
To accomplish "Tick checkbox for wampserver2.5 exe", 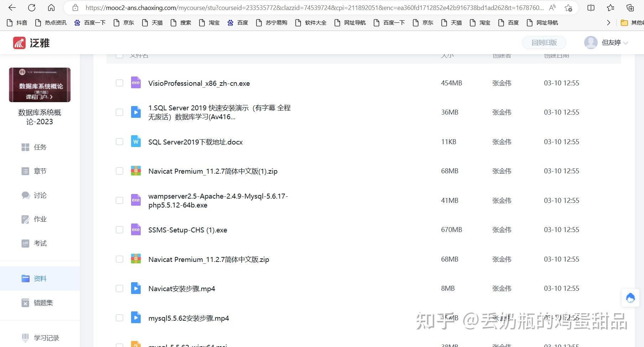I will tap(119, 200).
